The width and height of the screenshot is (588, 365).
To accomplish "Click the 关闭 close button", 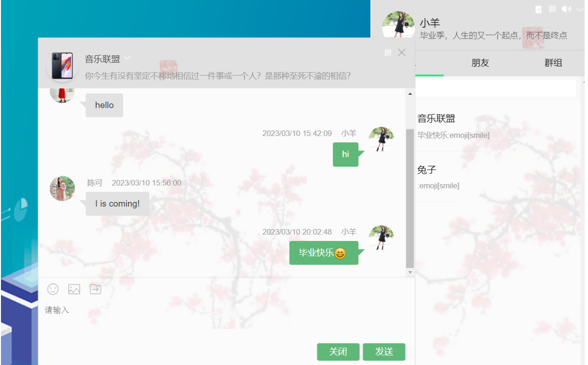I will point(338,352).
